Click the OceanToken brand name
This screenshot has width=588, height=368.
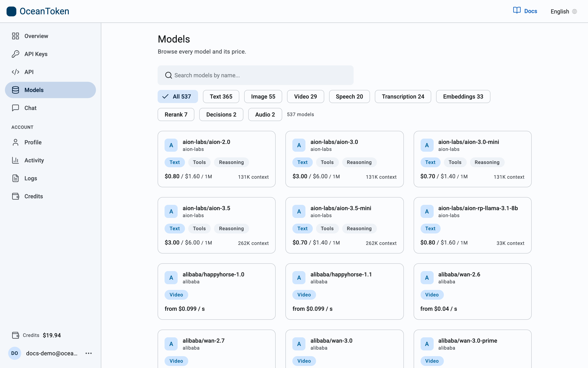pyautogui.click(x=44, y=11)
